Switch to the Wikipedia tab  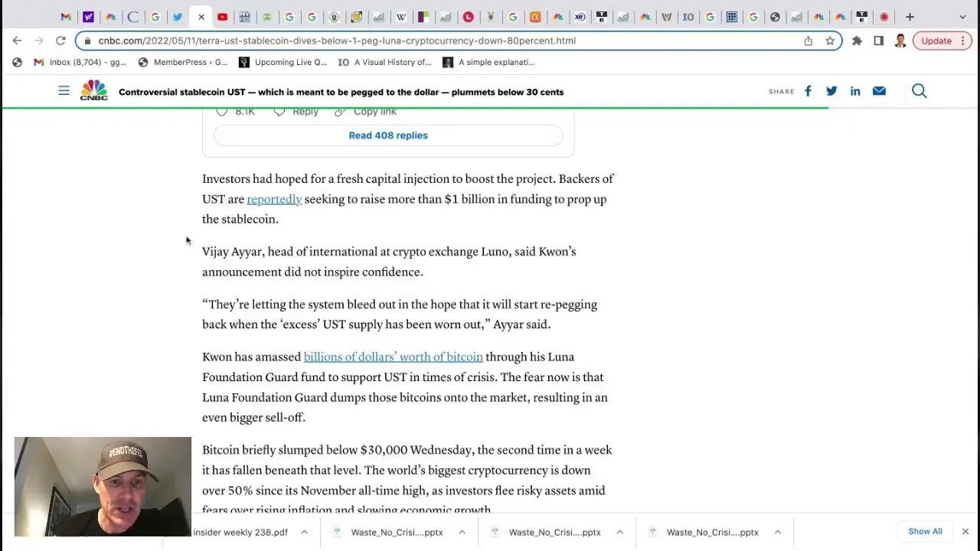tap(401, 17)
